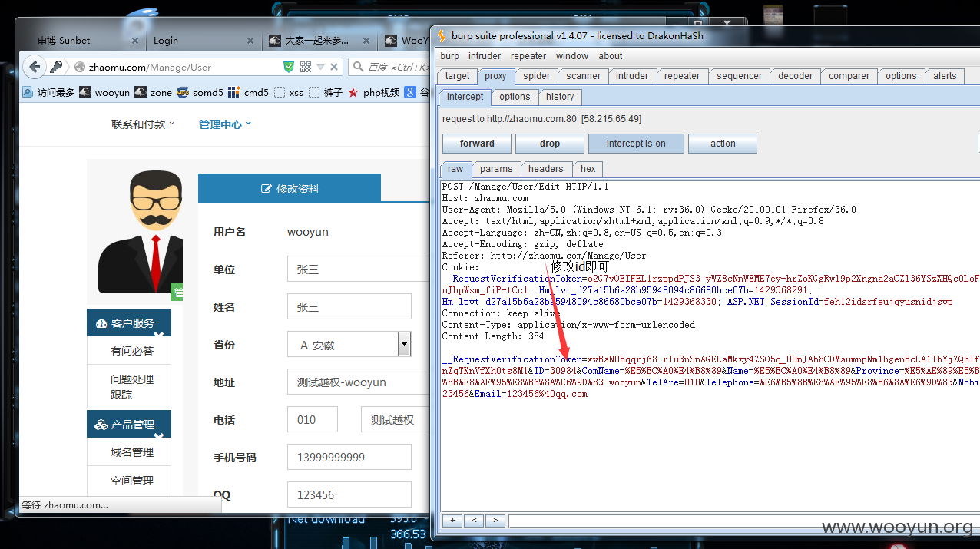Switch to Burp alerts tab
Viewport: 980px width, 549px height.
coord(945,76)
